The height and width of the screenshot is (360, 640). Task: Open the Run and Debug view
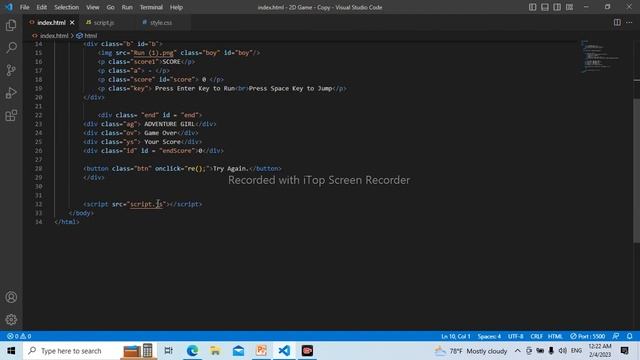pos(11,93)
